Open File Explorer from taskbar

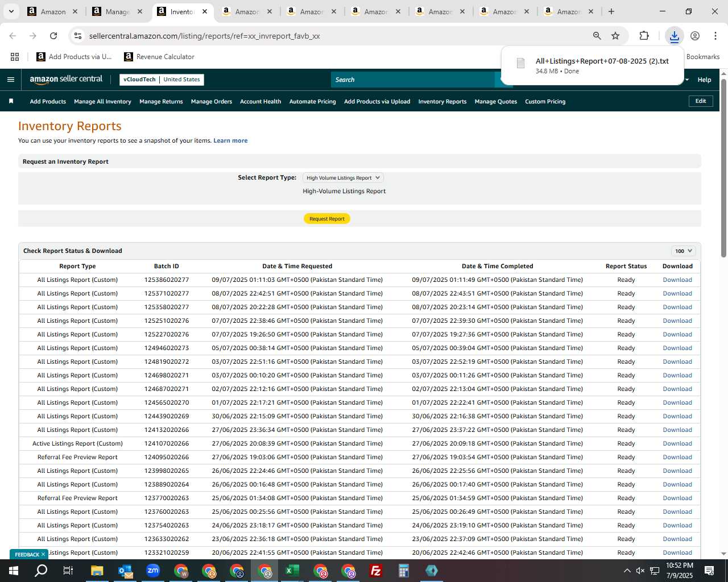tap(97, 571)
